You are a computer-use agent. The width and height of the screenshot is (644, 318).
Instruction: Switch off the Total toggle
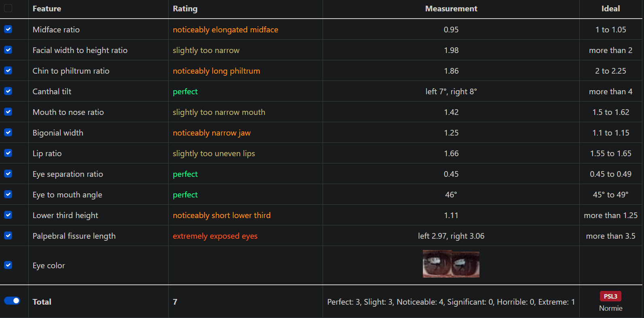coord(12,301)
